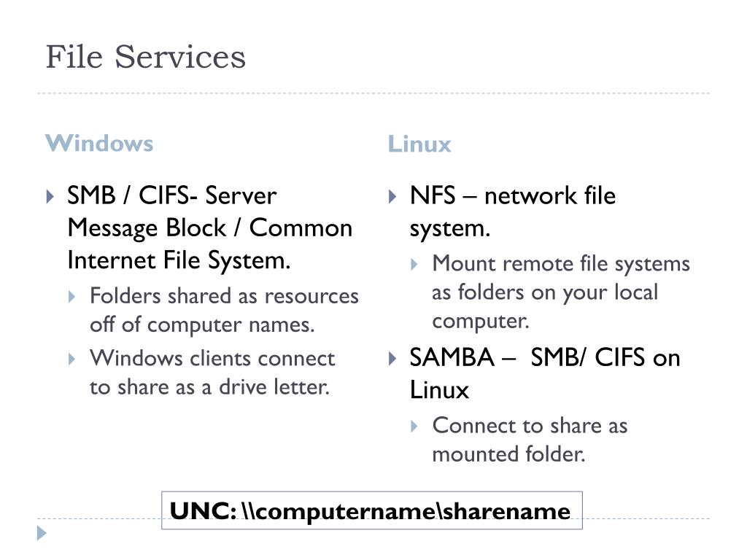Click bullet next to Mount remote file systems

pyautogui.click(x=414, y=264)
